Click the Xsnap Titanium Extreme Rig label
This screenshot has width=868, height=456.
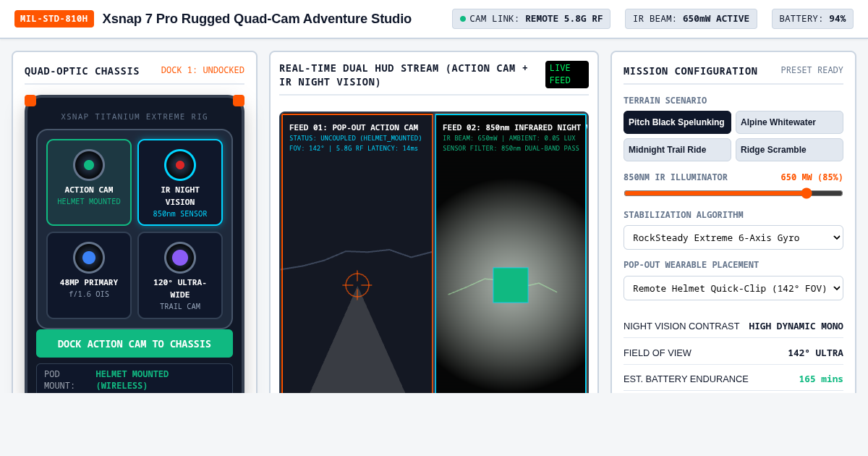pyautogui.click(x=135, y=117)
